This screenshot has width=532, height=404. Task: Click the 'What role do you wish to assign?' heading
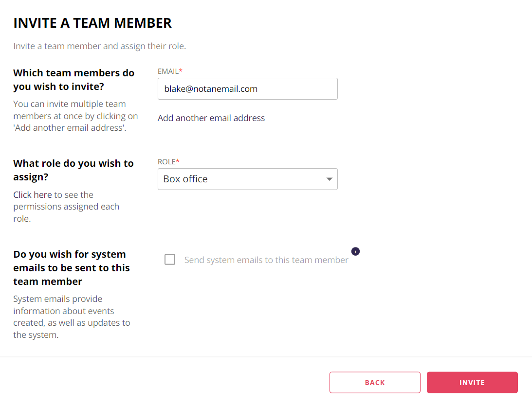tap(73, 170)
